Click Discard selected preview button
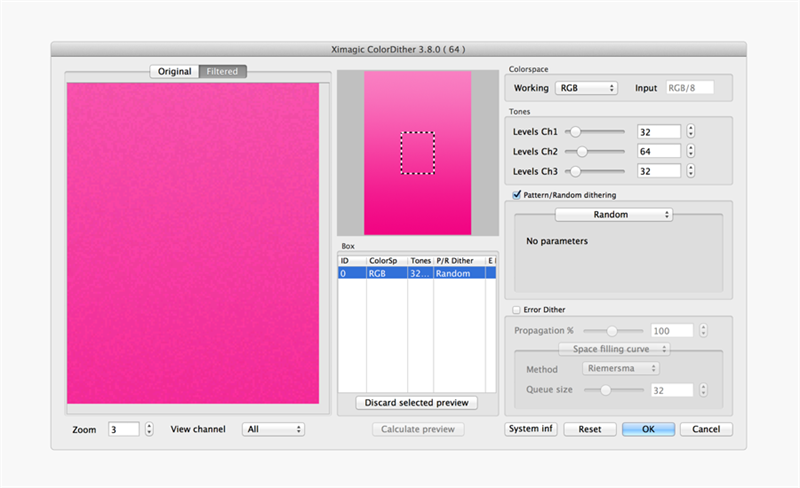This screenshot has width=800, height=488. coord(416,403)
